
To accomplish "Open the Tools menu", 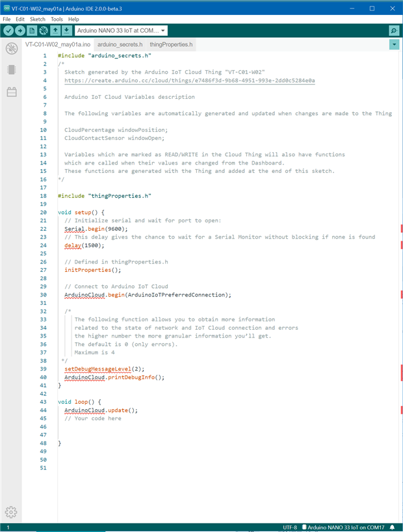I will [x=57, y=20].
